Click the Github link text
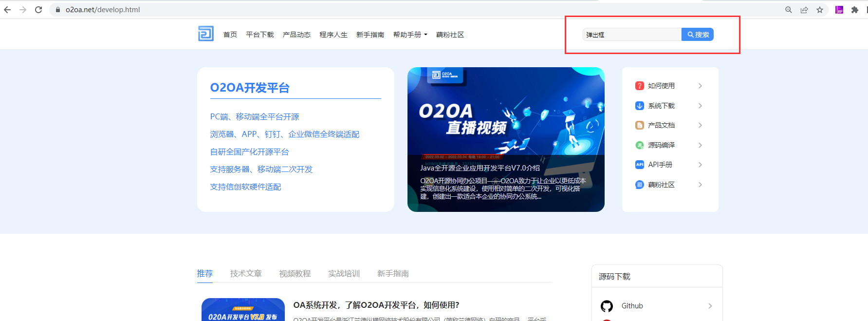868x321 pixels. (x=632, y=306)
